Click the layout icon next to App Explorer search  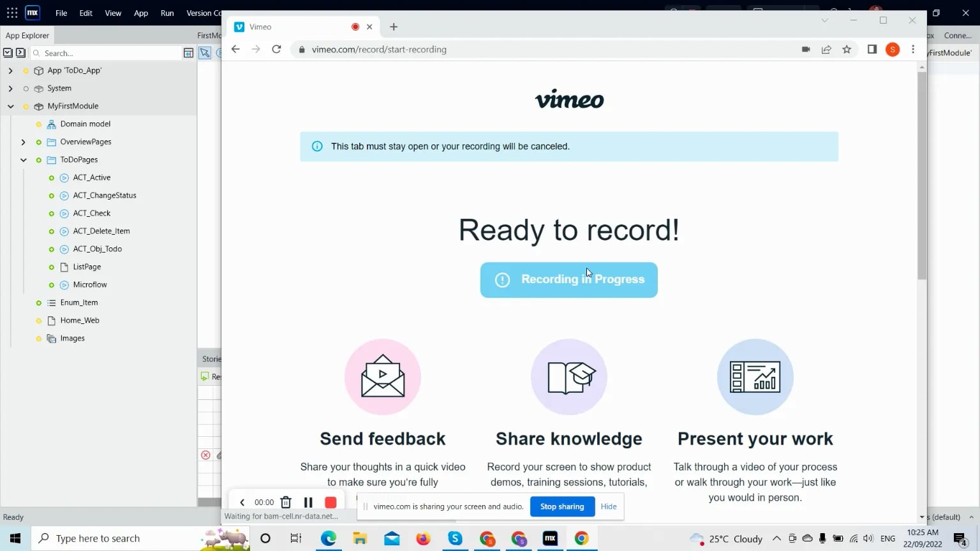[188, 53]
